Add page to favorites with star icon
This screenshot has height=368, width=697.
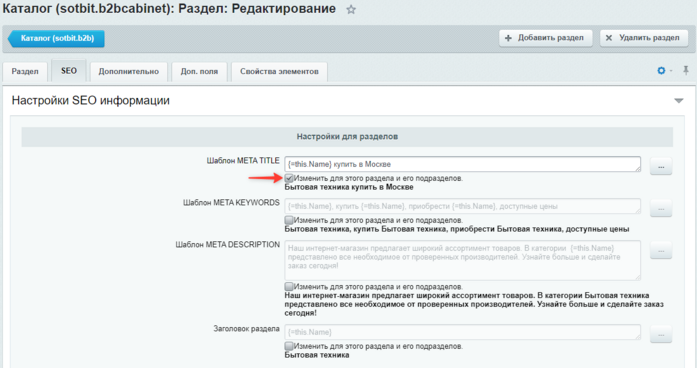[x=351, y=9]
